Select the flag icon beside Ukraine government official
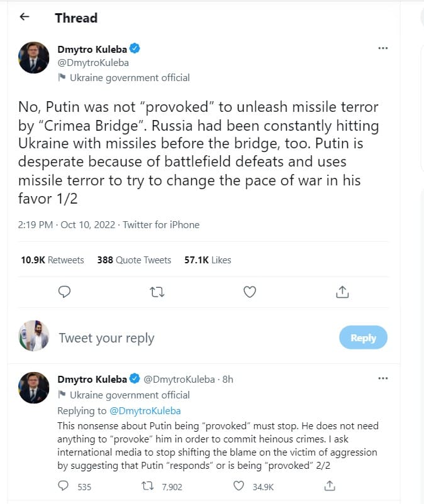This screenshot has width=424, height=504. (x=62, y=78)
